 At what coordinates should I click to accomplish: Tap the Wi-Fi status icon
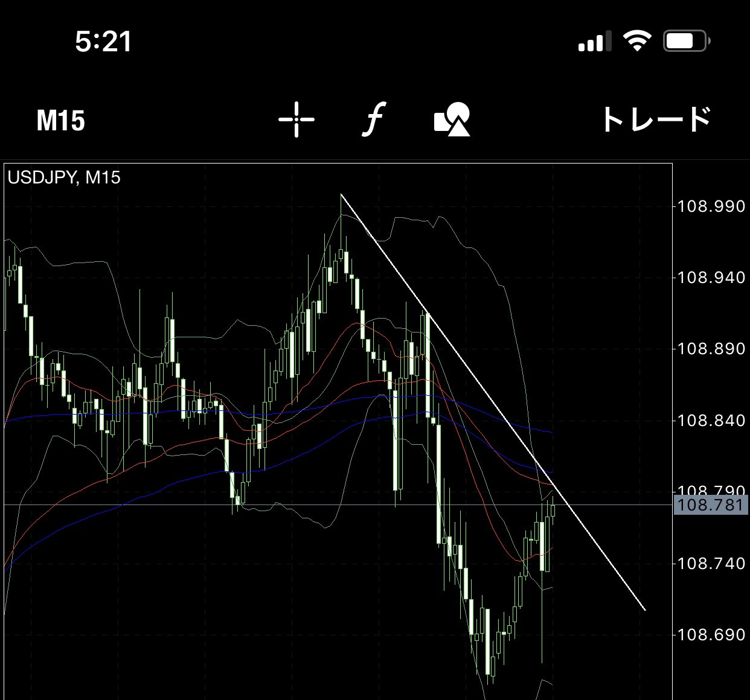tap(637, 41)
